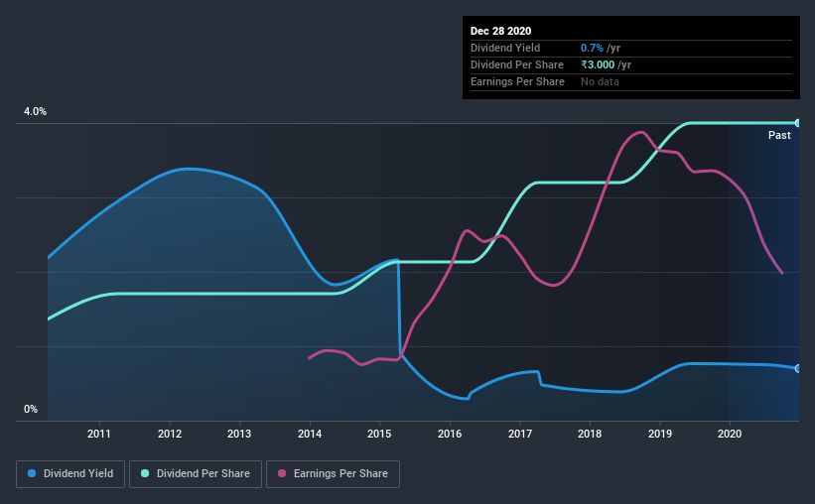Click the Dividend Yield row label in tooltip
The width and height of the screenshot is (815, 504).
click(x=505, y=48)
